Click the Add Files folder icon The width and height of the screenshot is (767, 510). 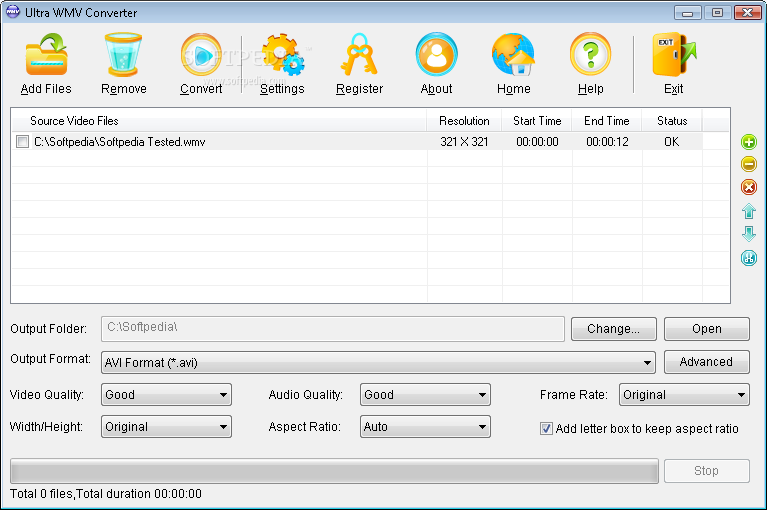point(46,54)
